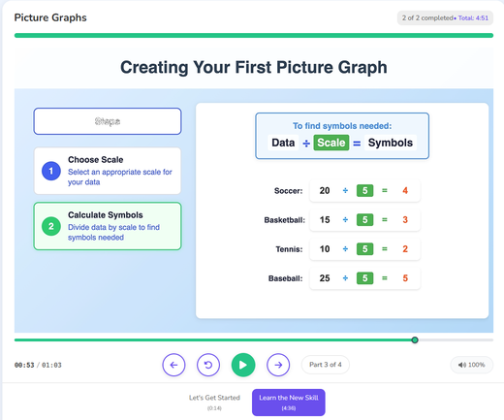Click the restart replay circular arrow button

point(208,365)
